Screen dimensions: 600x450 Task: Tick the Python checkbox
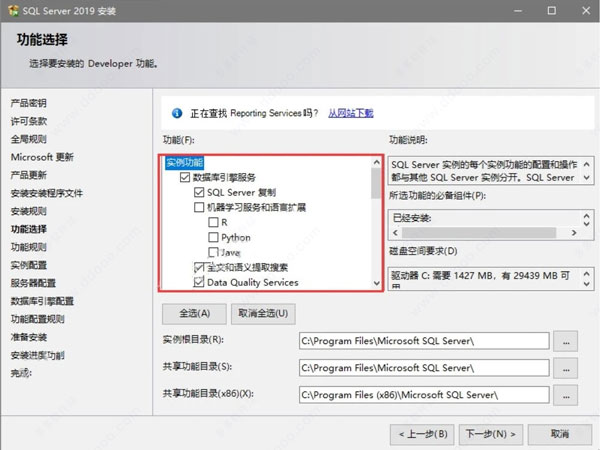coord(213,237)
